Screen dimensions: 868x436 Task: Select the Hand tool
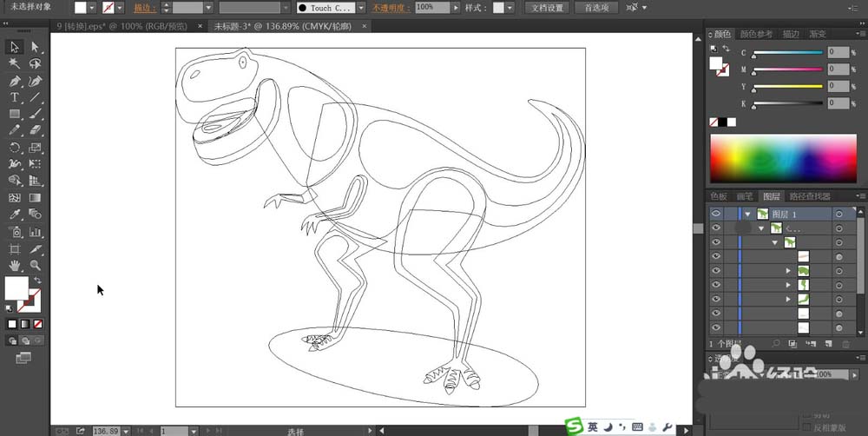click(15, 266)
